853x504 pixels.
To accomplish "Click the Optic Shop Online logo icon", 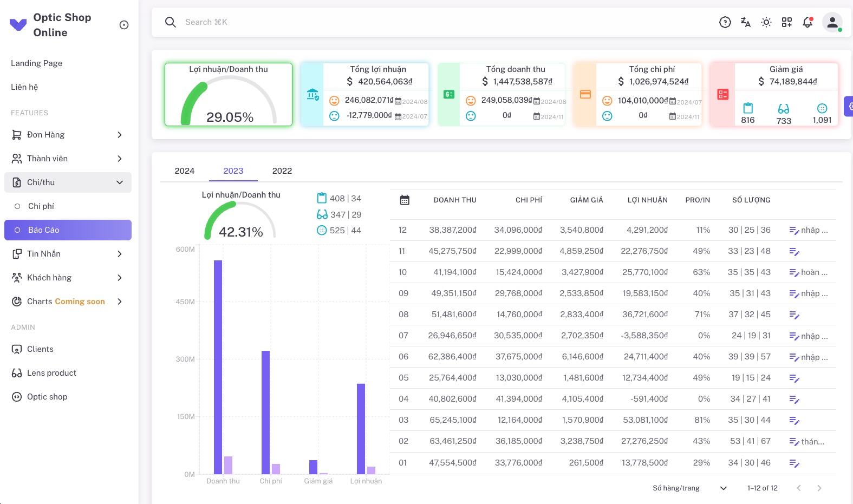I will click(18, 25).
